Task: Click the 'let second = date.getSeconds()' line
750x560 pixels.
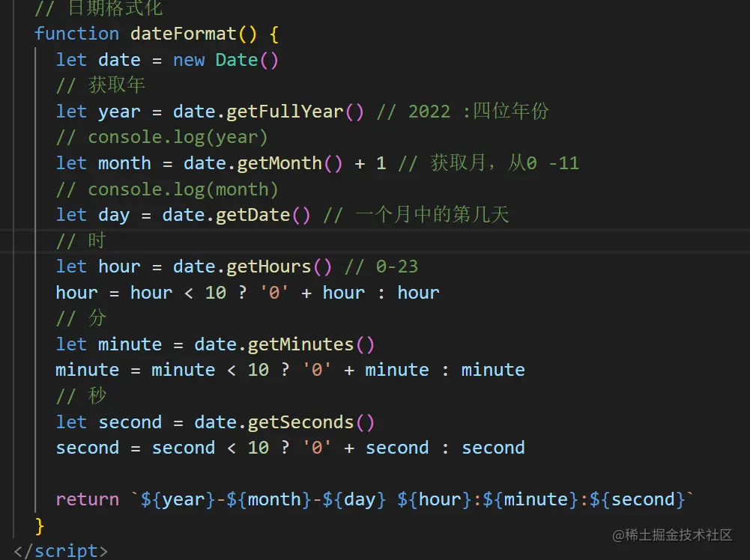Action: [x=215, y=422]
